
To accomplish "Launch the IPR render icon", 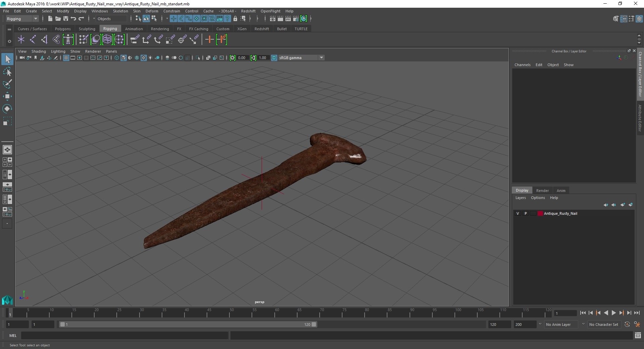I will tap(288, 19).
